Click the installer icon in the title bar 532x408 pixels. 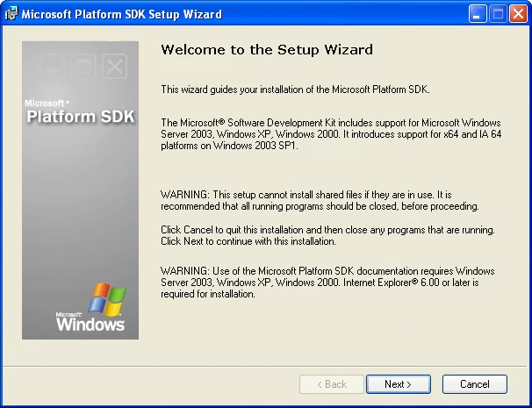point(11,14)
